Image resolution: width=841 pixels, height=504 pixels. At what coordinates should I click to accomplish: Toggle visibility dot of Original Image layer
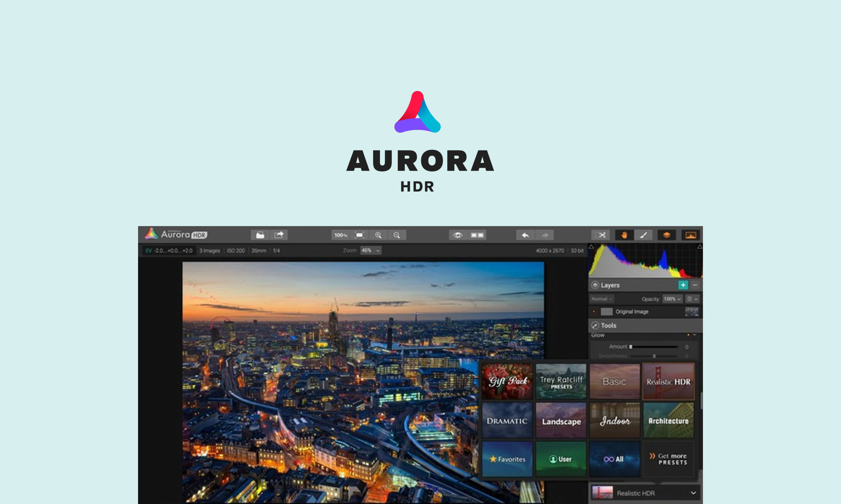click(594, 311)
